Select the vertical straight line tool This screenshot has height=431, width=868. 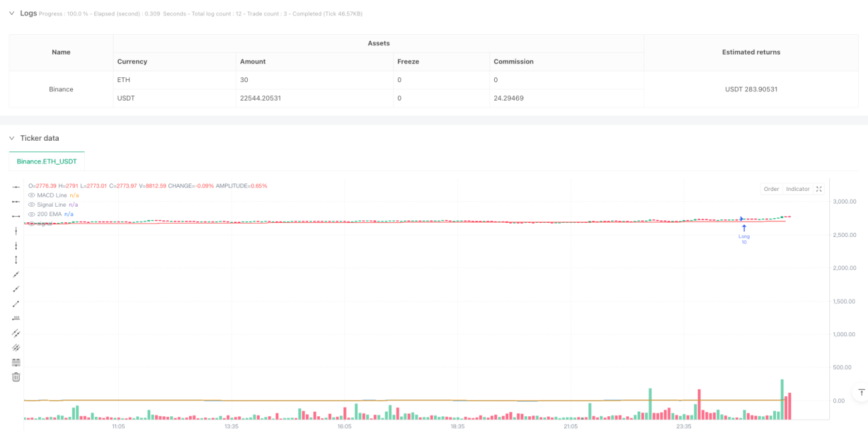[x=16, y=231]
